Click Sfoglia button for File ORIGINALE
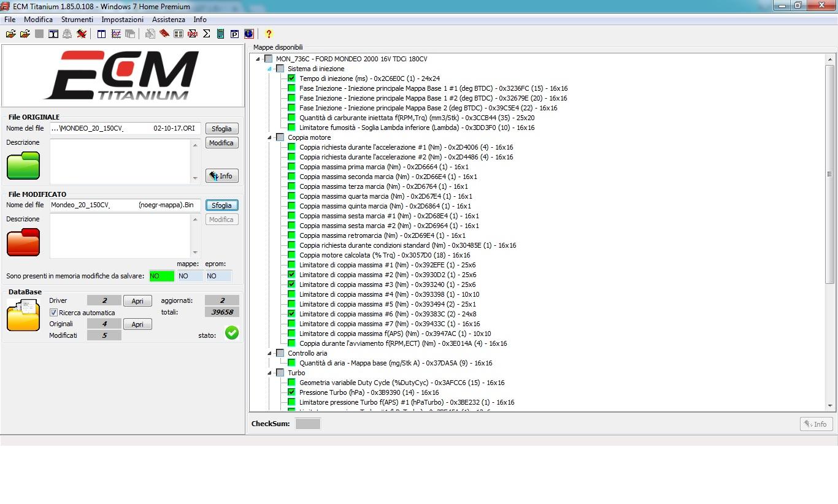838x504 pixels. point(221,129)
